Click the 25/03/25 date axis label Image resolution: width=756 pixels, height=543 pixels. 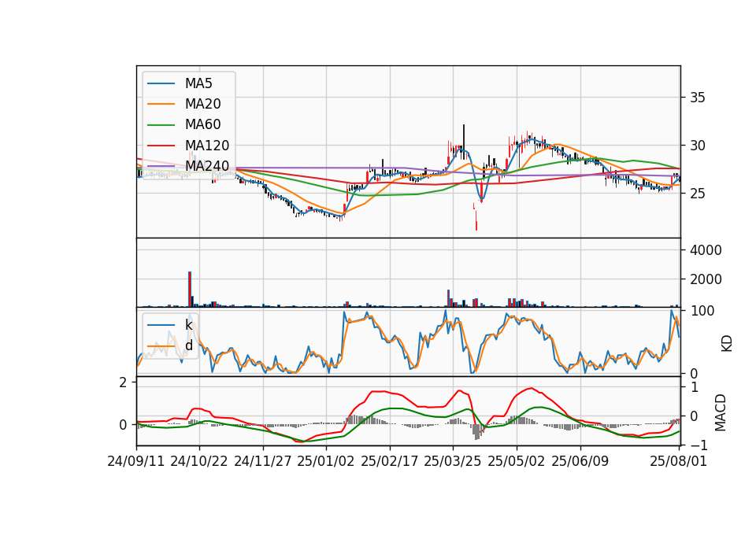[x=453, y=462]
